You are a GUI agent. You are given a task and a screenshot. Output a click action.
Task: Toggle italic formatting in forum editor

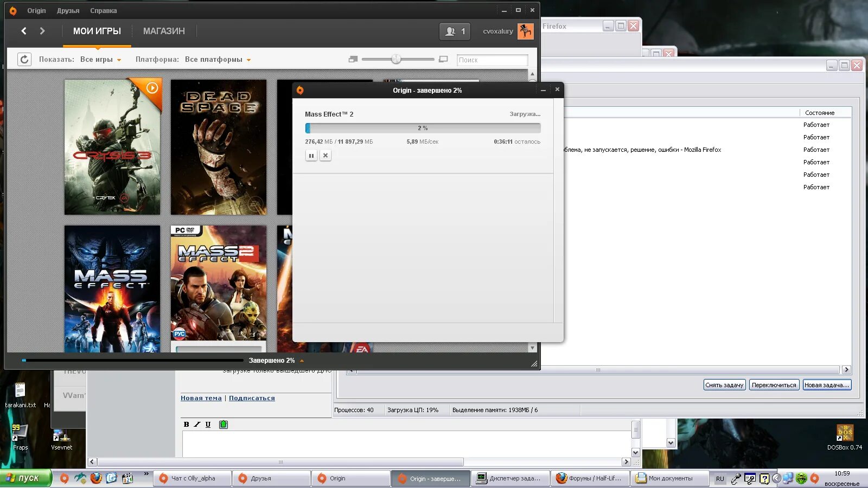tap(197, 425)
